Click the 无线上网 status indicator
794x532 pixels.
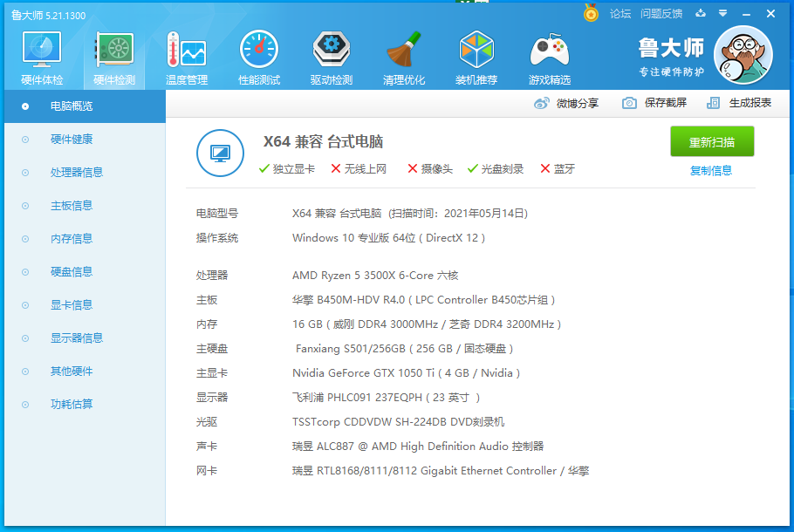click(x=359, y=169)
